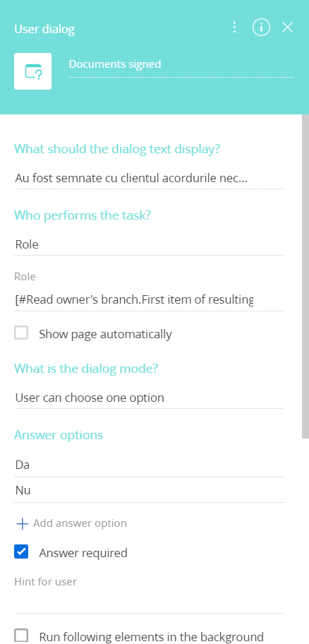Select the Da answer option

[x=150, y=465]
